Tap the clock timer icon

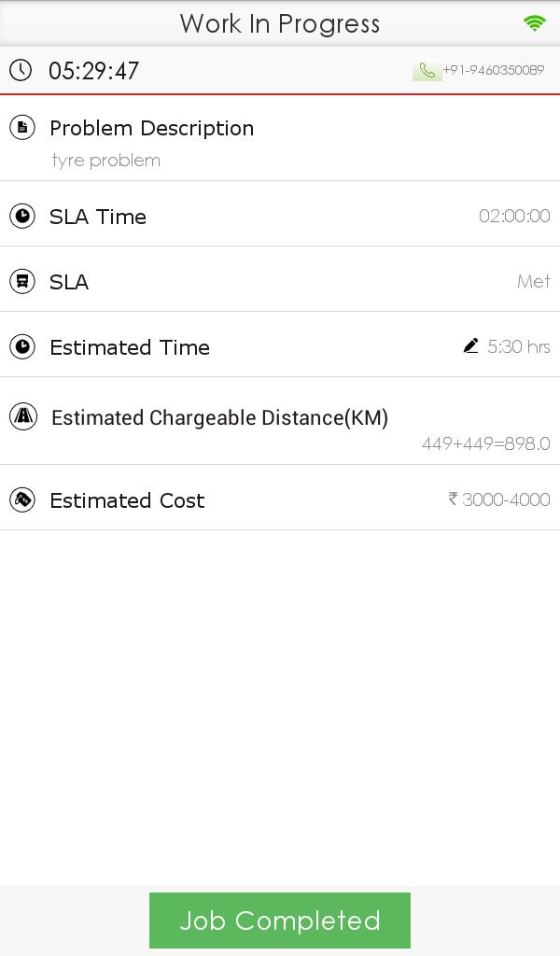pyautogui.click(x=21, y=70)
